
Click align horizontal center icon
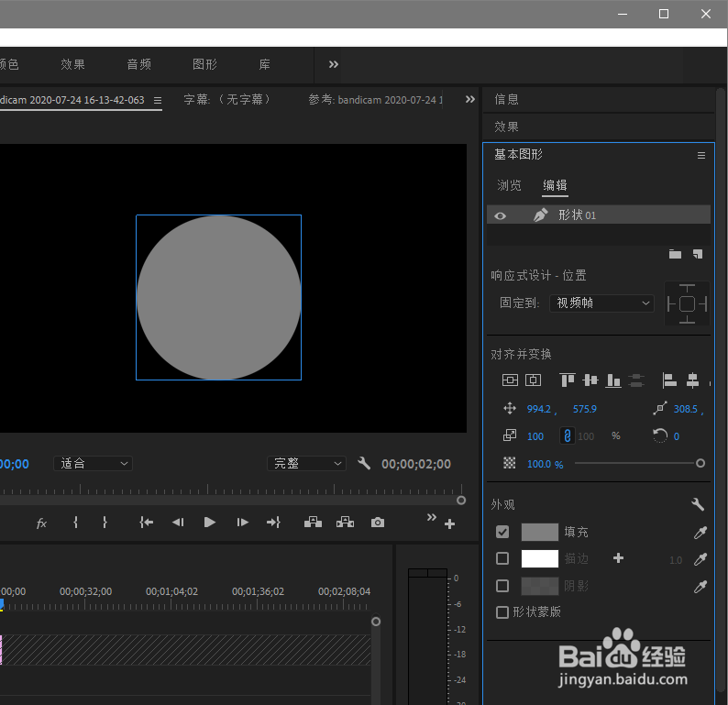[x=693, y=380]
